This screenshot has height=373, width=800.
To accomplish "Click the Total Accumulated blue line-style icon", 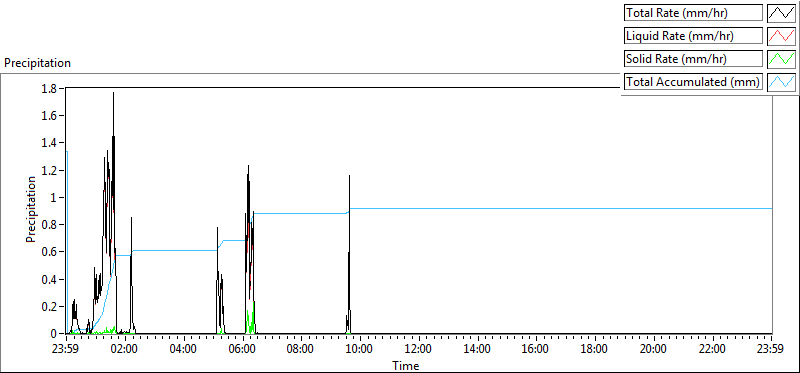I will pos(781,81).
